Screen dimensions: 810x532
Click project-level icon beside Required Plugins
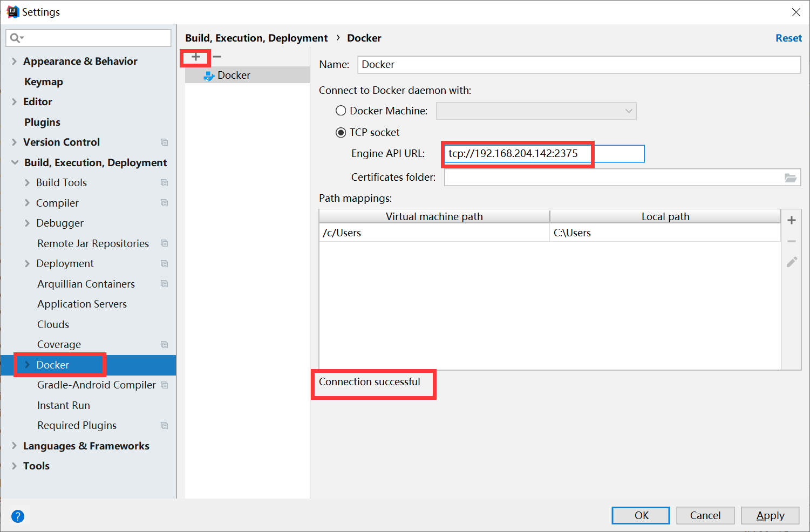tap(165, 426)
